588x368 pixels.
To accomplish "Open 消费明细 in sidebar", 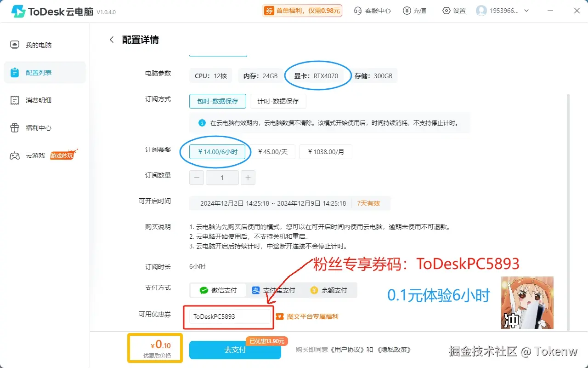I will pyautogui.click(x=45, y=100).
